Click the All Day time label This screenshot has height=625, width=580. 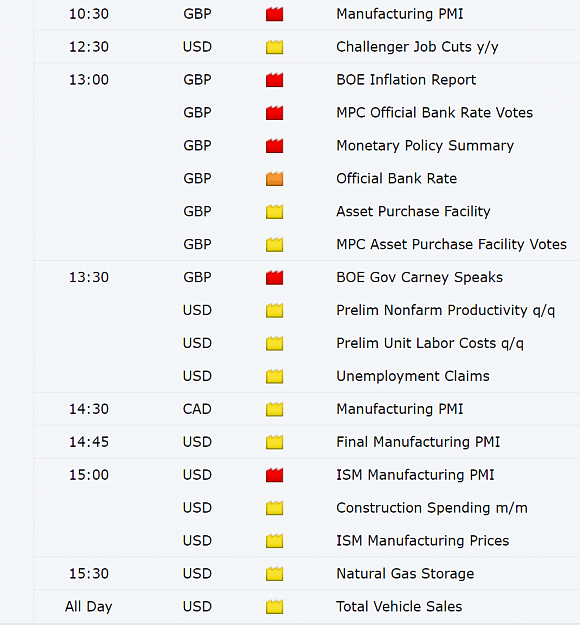88,607
